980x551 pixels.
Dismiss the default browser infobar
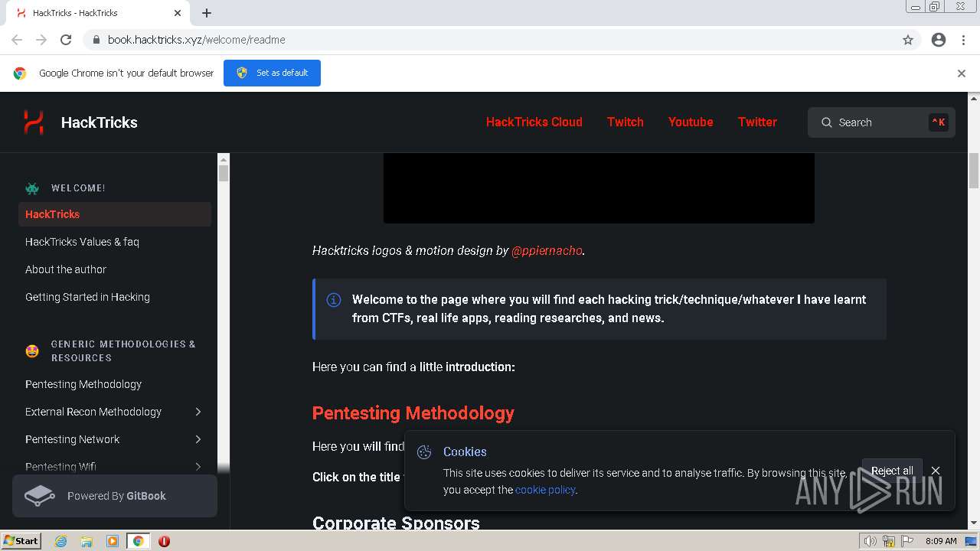pos(962,73)
